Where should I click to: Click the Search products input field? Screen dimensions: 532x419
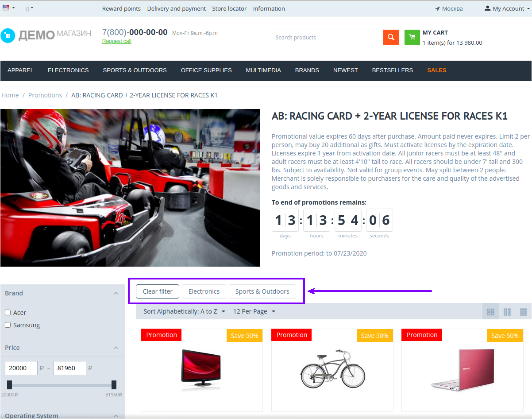pyautogui.click(x=327, y=38)
